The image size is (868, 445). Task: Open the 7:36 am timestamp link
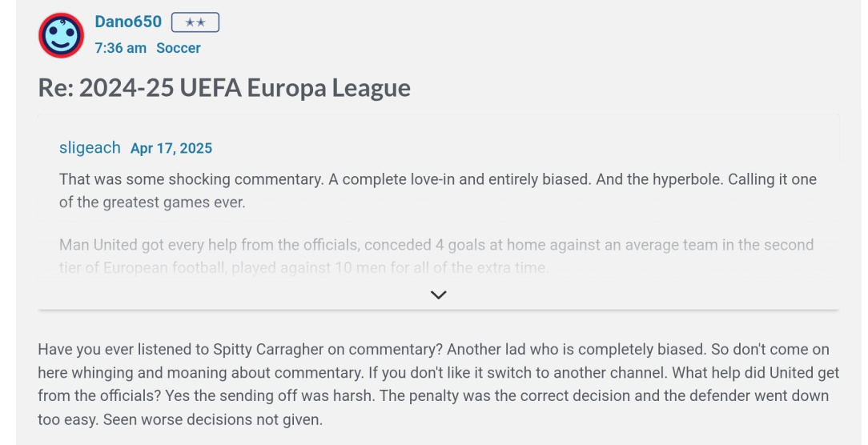coord(120,48)
